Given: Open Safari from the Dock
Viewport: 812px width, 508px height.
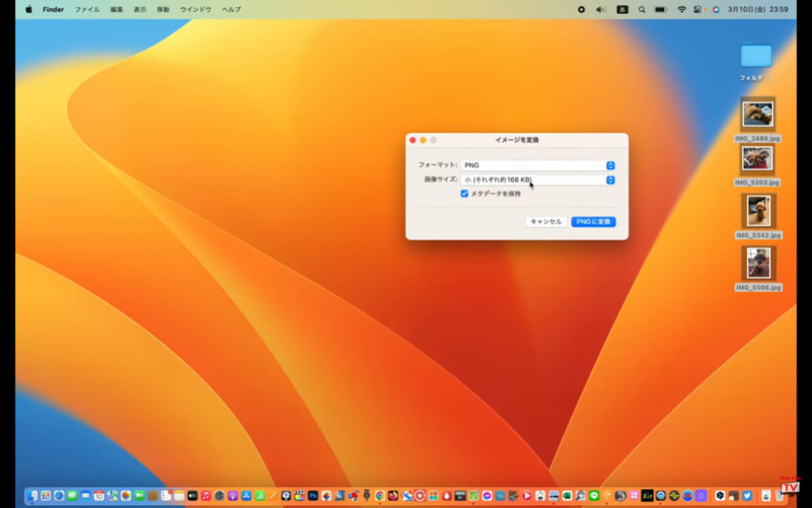Looking at the screenshot, I should tap(59, 496).
